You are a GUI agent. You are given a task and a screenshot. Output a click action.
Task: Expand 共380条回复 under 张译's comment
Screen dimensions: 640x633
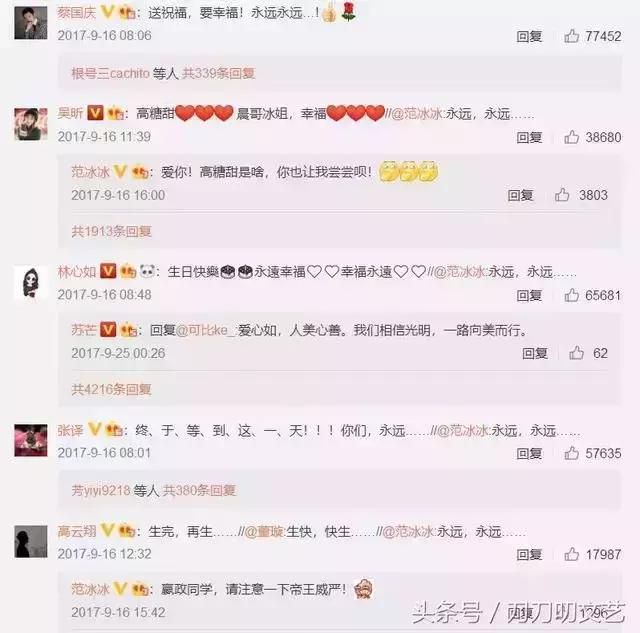tap(199, 490)
